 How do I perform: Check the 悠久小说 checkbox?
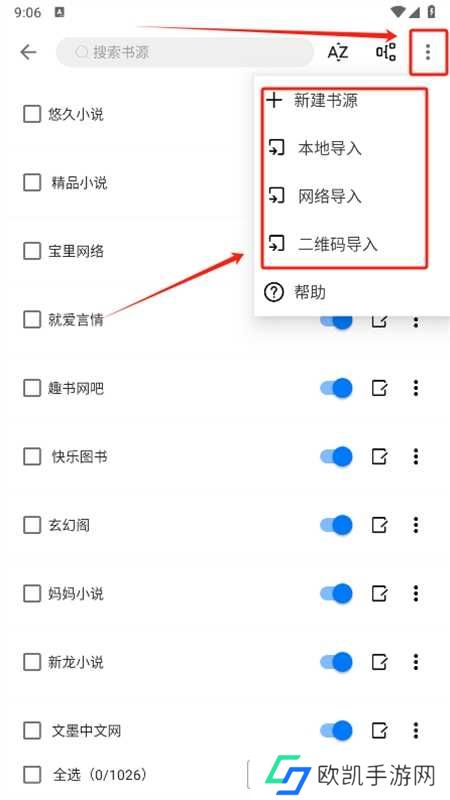click(32, 114)
